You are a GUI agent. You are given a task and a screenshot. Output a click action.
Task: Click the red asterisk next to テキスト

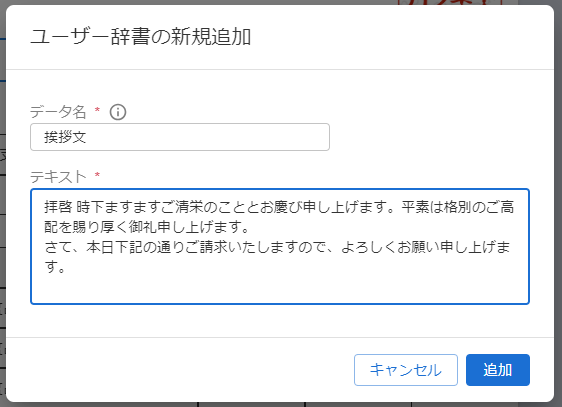tap(97, 174)
